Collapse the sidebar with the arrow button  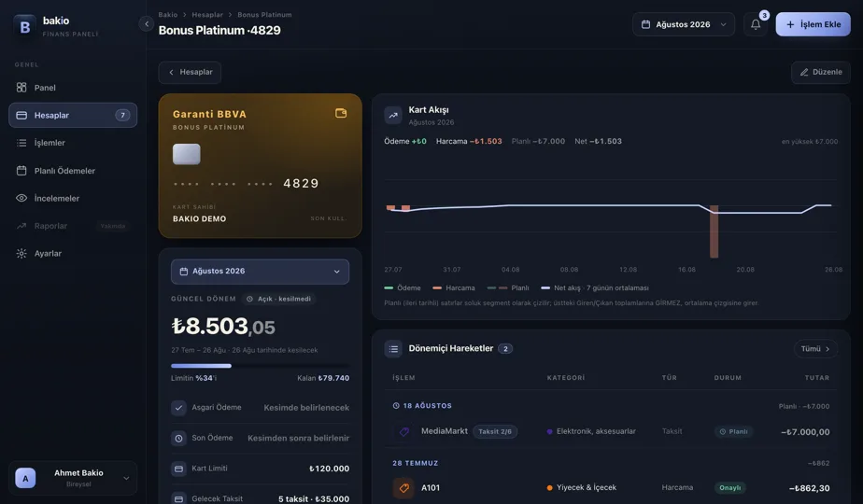click(x=147, y=23)
